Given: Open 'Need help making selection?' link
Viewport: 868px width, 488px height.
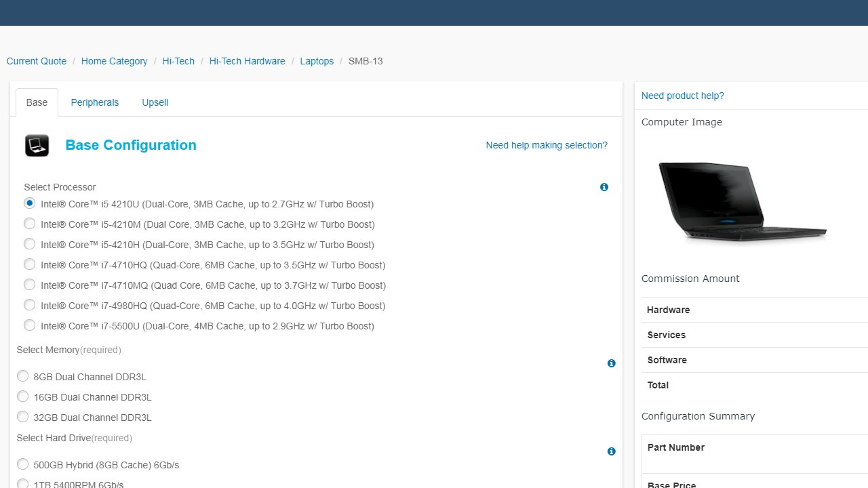Looking at the screenshot, I should point(547,145).
